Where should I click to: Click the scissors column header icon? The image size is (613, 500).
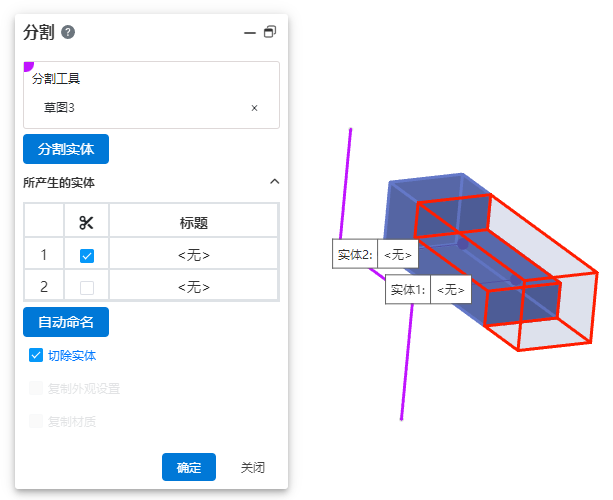pos(86,223)
